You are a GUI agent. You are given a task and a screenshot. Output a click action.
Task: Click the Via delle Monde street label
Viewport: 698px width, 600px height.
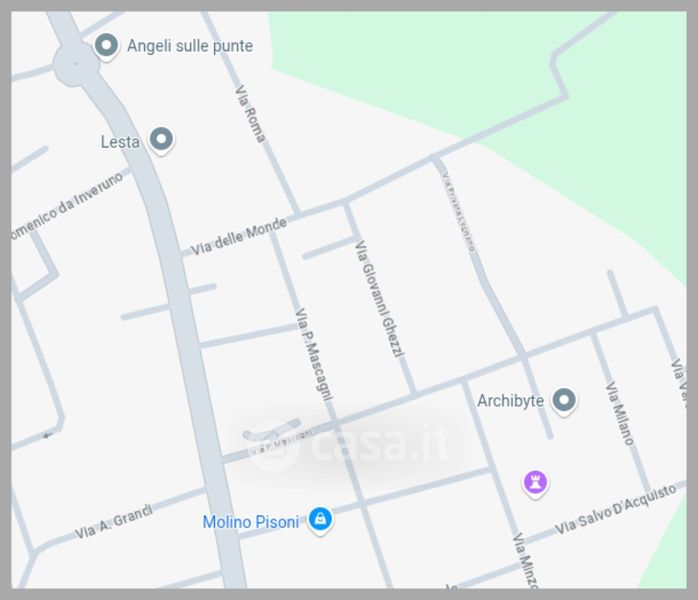tap(239, 236)
